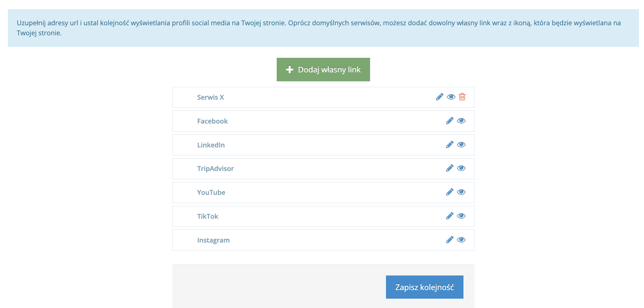Save order with Zapisz kolejność button
Viewport: 644px width, 308px height.
424,287
